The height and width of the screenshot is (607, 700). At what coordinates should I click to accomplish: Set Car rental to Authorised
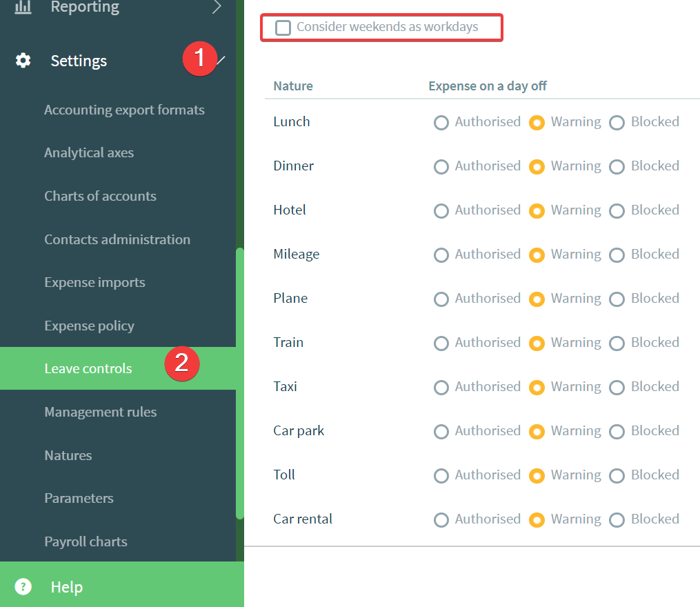(x=441, y=520)
